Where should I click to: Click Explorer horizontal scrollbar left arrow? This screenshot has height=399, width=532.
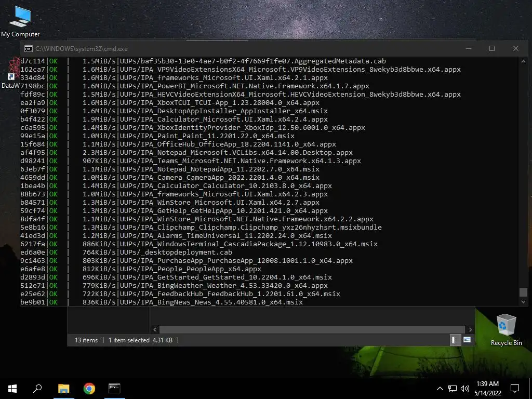pos(155,329)
